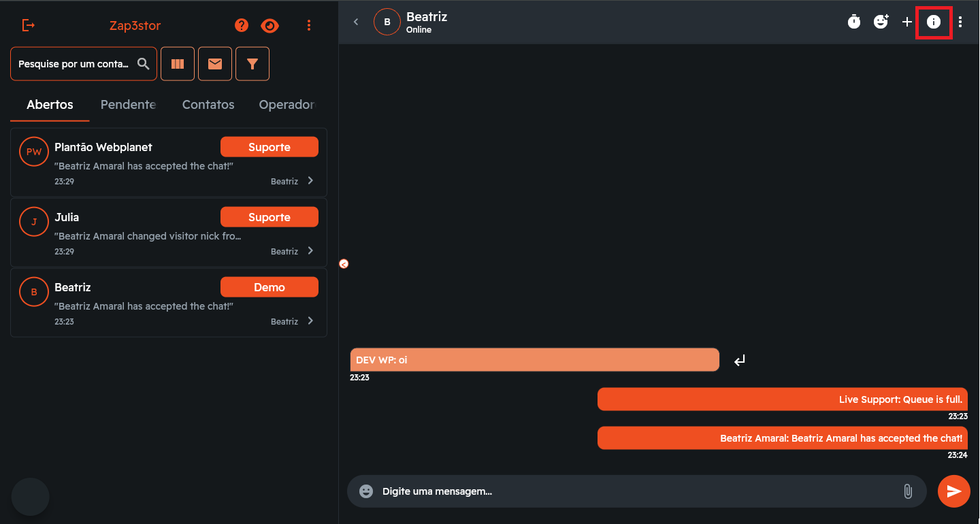Expand Julia chat with chevron arrow
This screenshot has height=524, width=980.
(x=310, y=251)
